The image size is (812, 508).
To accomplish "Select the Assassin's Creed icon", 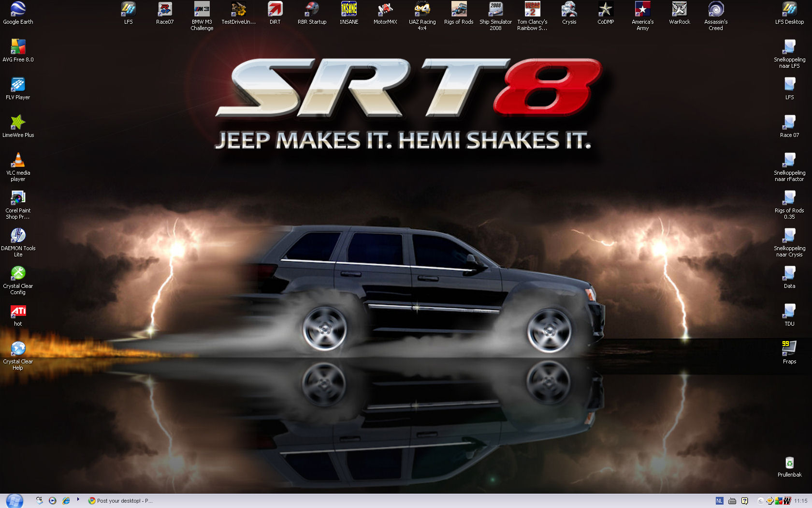I will (x=716, y=16).
